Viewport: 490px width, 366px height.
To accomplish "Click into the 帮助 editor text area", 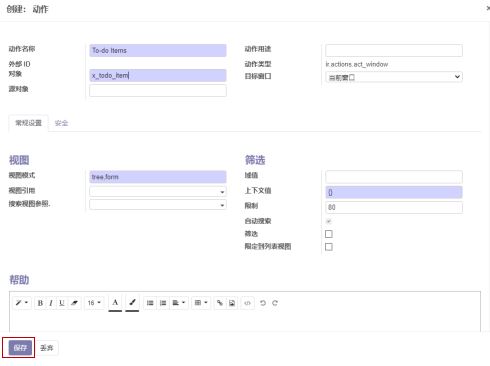I will point(245,322).
